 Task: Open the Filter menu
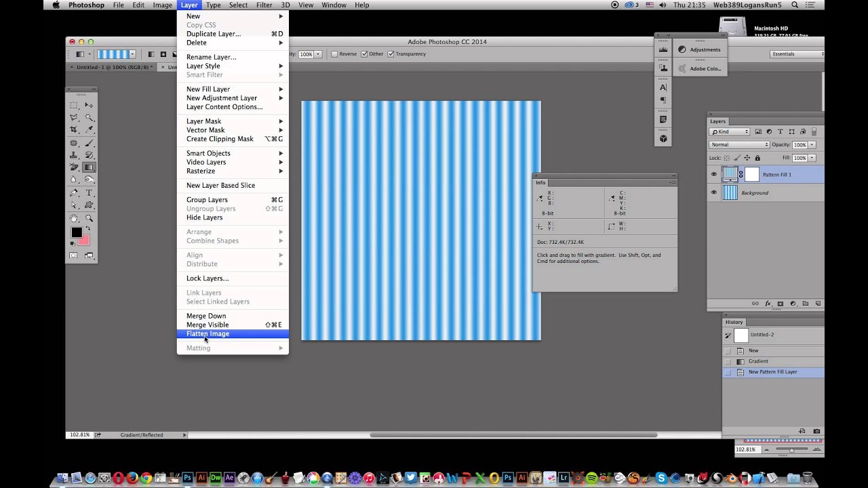click(x=264, y=5)
